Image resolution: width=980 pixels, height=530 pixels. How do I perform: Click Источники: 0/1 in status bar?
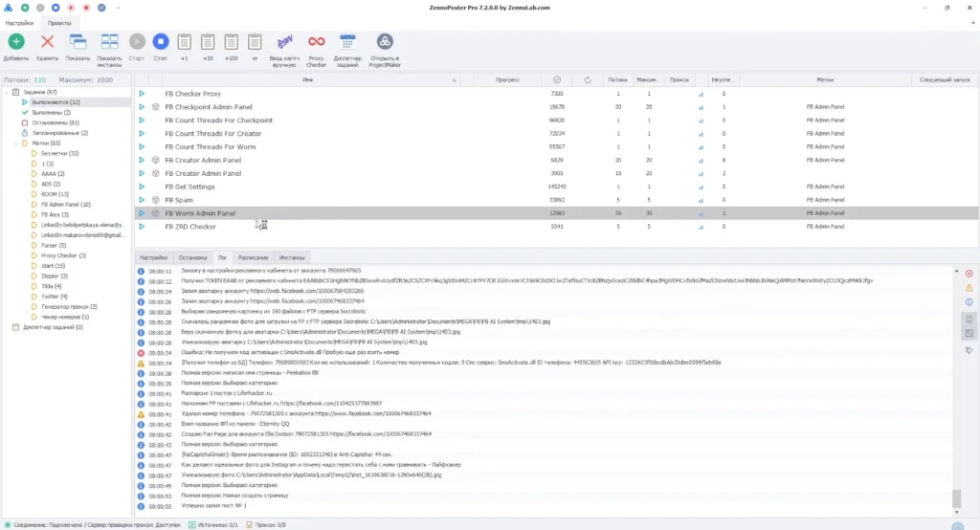click(213, 525)
